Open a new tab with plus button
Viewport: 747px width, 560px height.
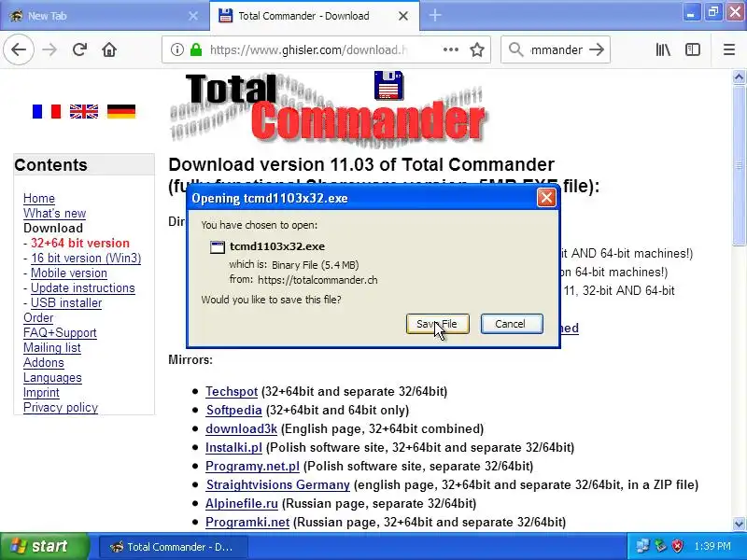coord(435,15)
